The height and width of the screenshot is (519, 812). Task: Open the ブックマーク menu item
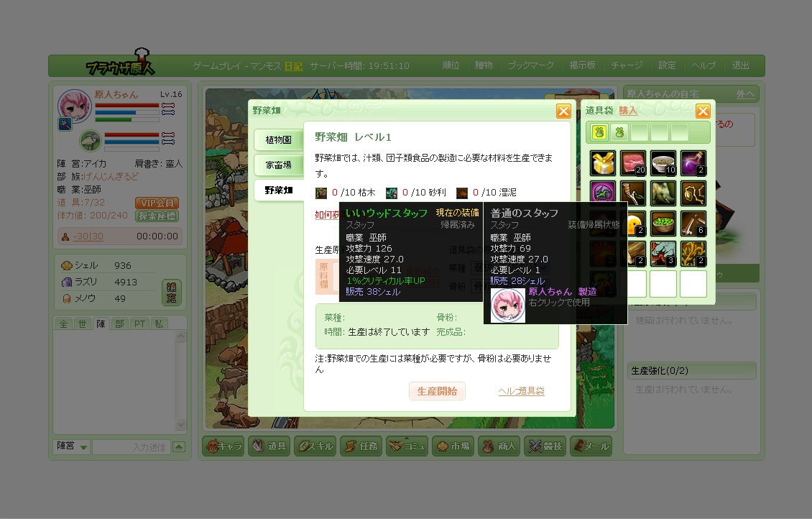(531, 65)
